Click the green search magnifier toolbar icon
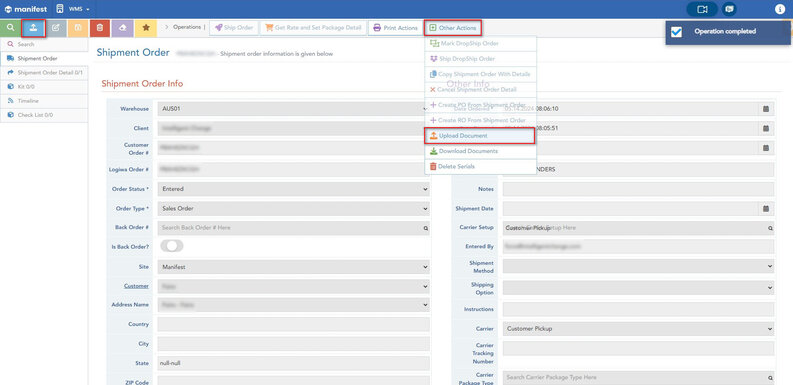Screen dimensions: 793x385 (x=11, y=28)
